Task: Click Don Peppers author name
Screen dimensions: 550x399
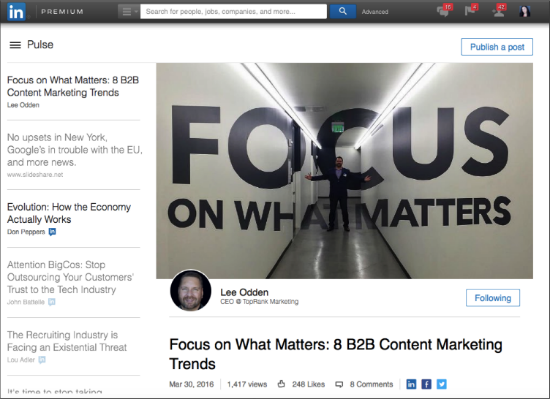Action: [x=26, y=232]
